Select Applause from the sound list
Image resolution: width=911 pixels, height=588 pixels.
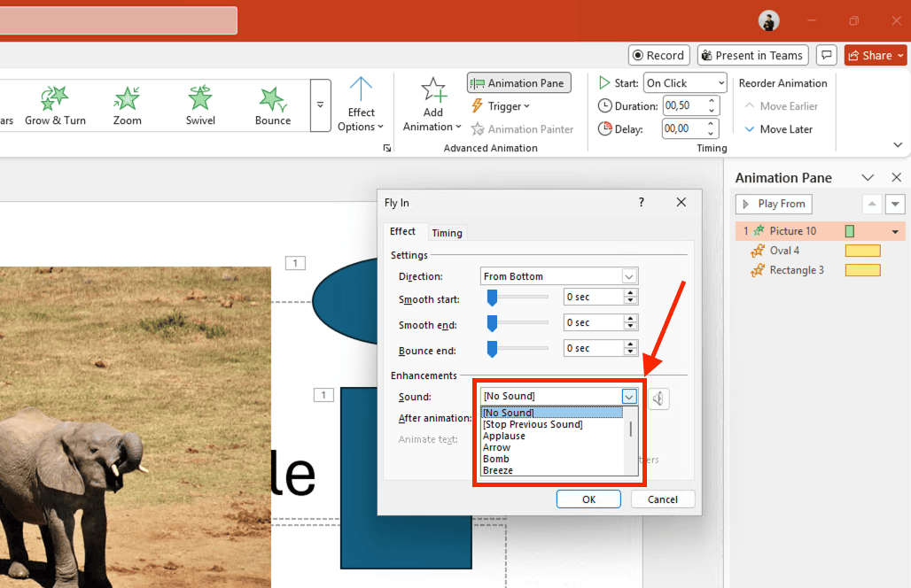(x=504, y=436)
